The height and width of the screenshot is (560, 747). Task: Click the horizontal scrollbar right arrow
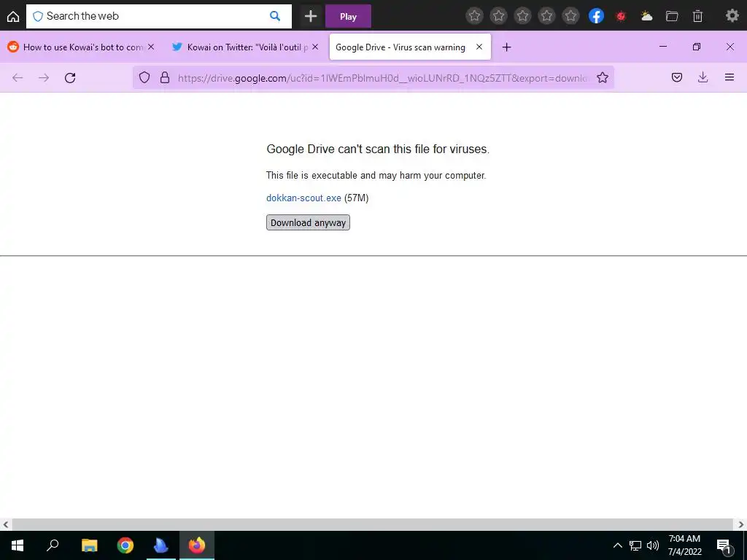741,525
